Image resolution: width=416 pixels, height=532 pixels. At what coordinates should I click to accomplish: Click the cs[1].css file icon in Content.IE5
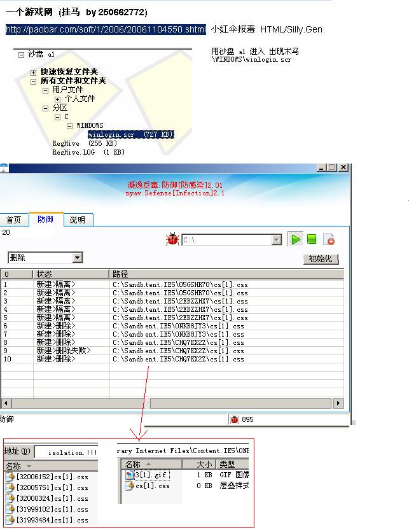click(130, 486)
